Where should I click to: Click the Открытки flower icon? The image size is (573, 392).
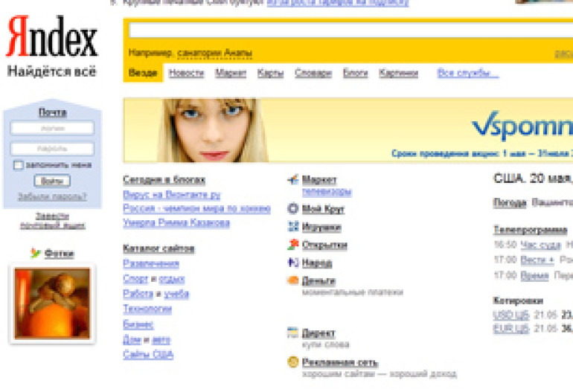(292, 244)
